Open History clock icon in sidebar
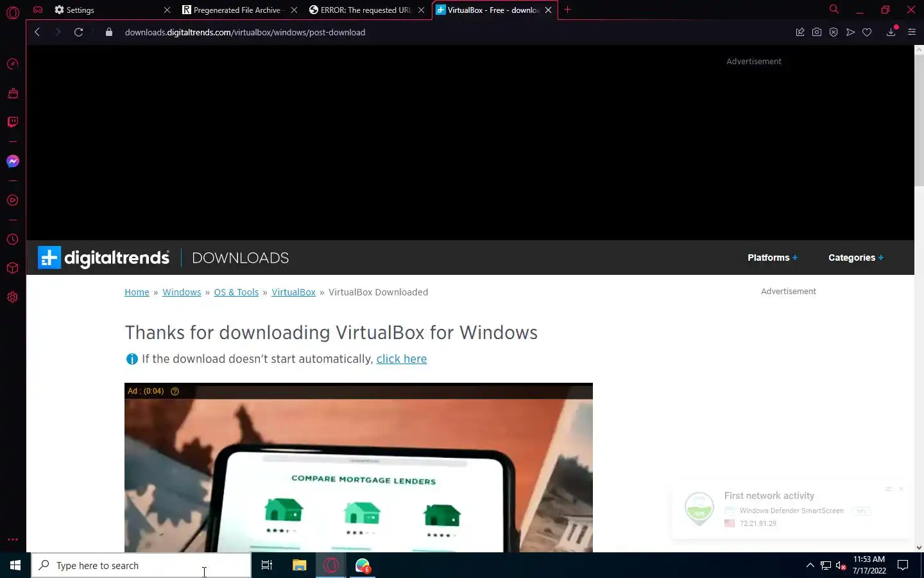The width and height of the screenshot is (924, 578). pos(12,240)
